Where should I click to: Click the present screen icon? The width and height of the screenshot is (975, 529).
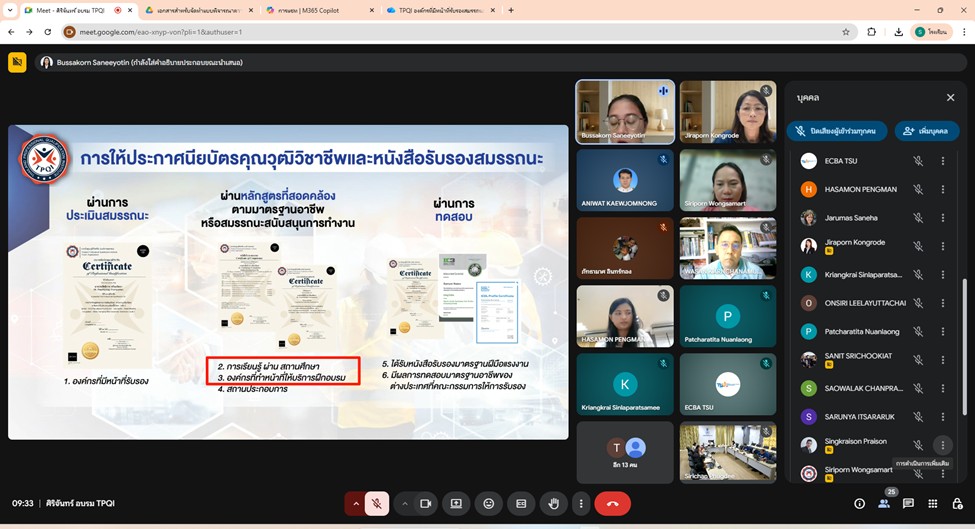(456, 504)
